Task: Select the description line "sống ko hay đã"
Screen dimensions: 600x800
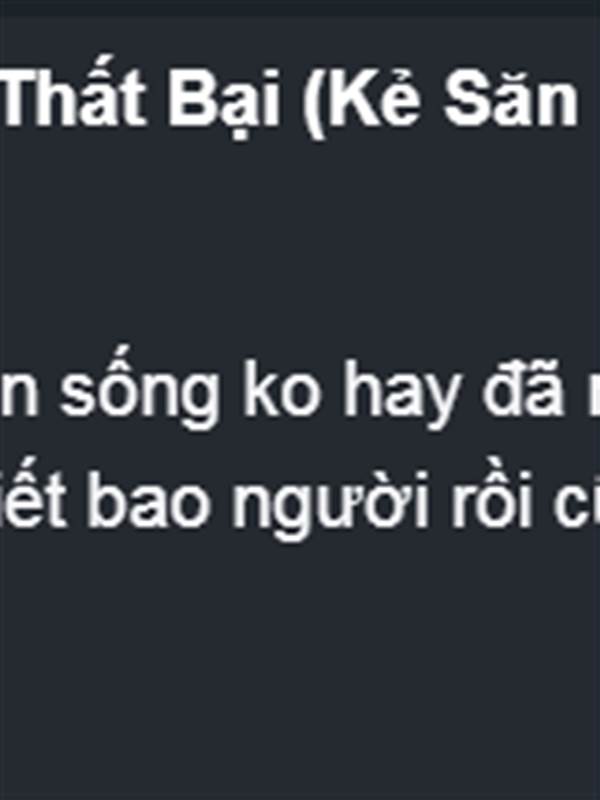Action: [x=312, y=389]
